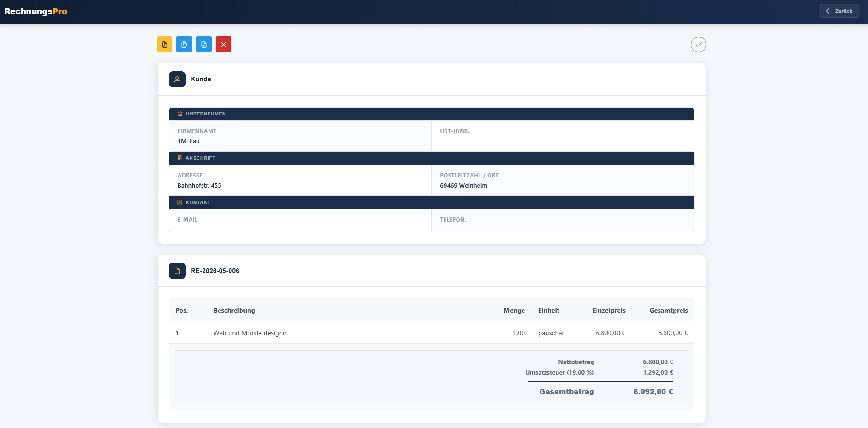The width and height of the screenshot is (868, 428).
Task: Click the Kunde person icon
Action: click(x=177, y=79)
